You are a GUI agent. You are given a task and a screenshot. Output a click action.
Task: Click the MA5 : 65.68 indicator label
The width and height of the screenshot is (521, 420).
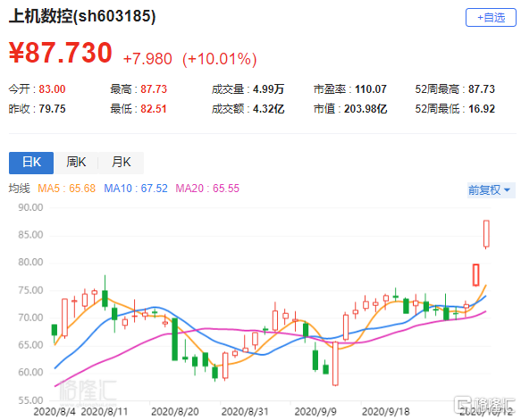point(66,189)
